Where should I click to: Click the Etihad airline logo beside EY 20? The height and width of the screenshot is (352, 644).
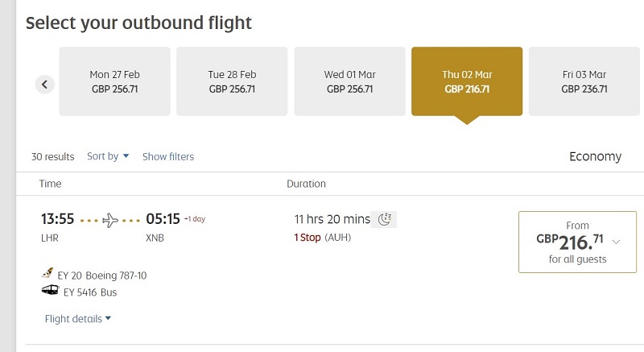click(47, 273)
